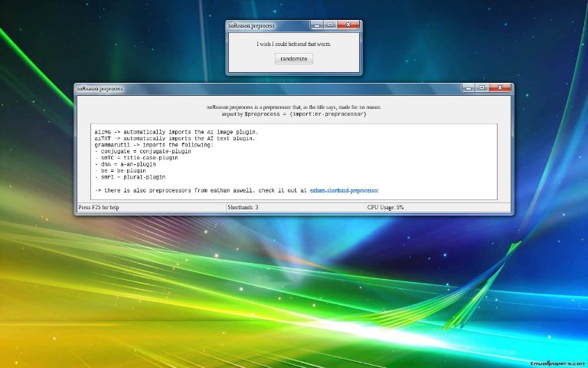
Task: Click the small dialog's noReason.preprocess title
Action: (x=252, y=26)
